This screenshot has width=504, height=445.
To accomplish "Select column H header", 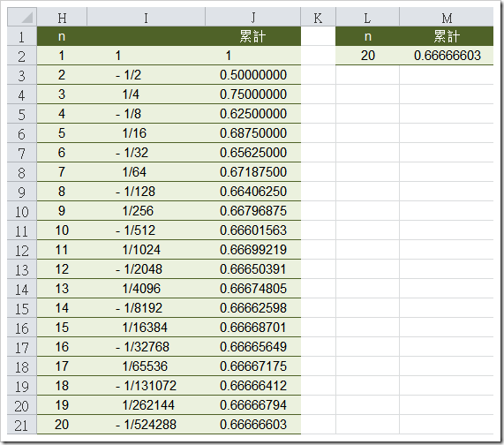I will pos(62,18).
